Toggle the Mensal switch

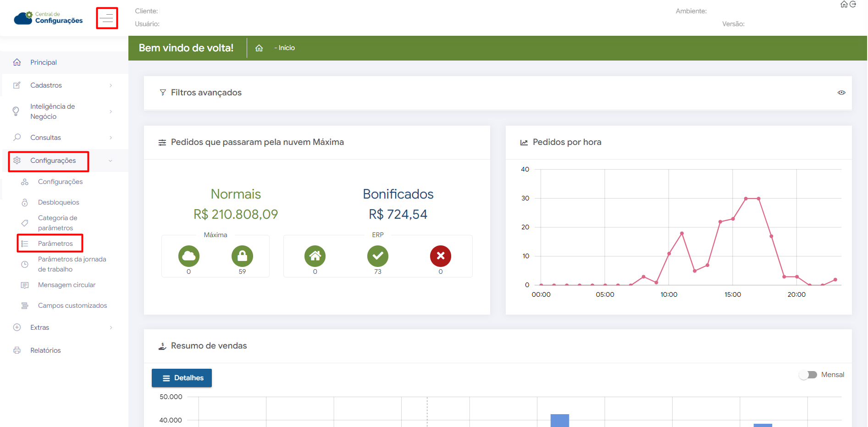808,375
